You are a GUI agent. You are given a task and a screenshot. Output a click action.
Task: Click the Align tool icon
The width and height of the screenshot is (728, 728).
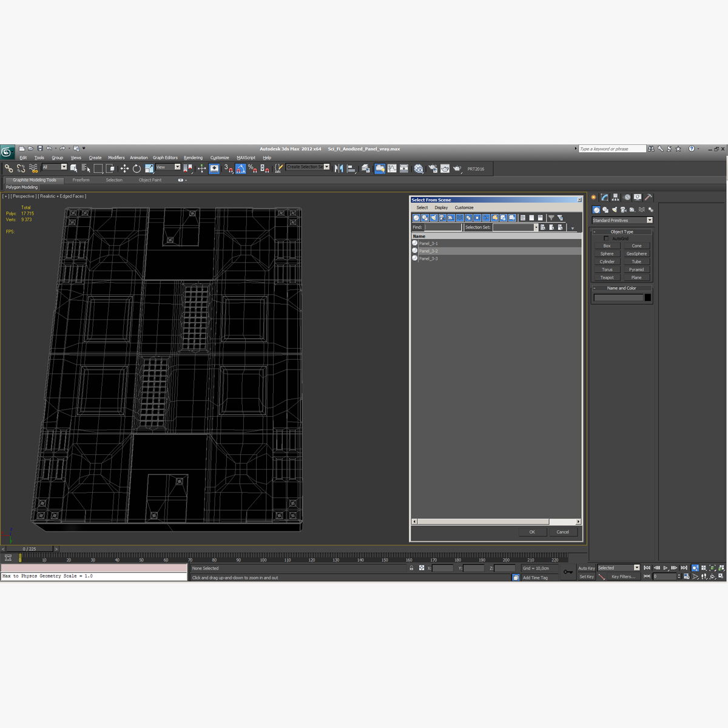point(351,169)
